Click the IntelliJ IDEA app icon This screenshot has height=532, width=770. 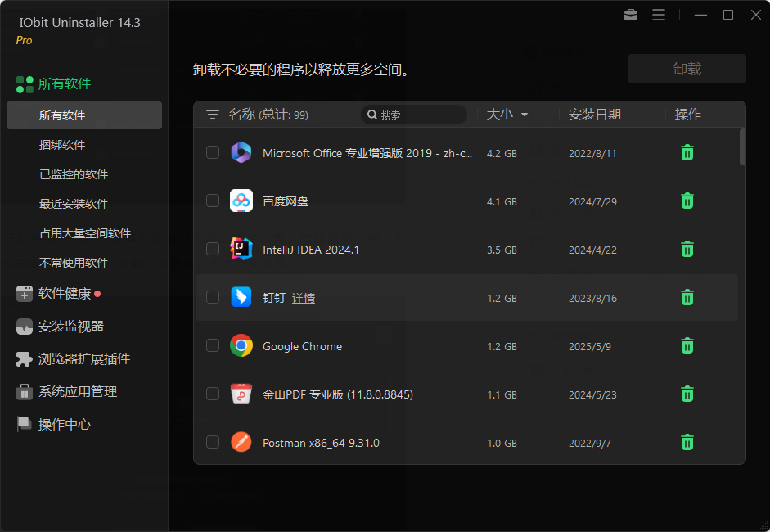pyautogui.click(x=241, y=249)
